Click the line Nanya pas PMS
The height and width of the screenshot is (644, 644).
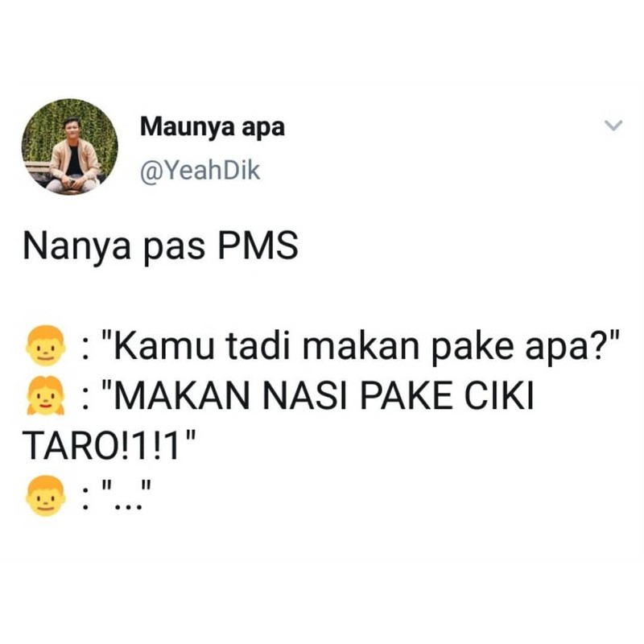[160, 246]
